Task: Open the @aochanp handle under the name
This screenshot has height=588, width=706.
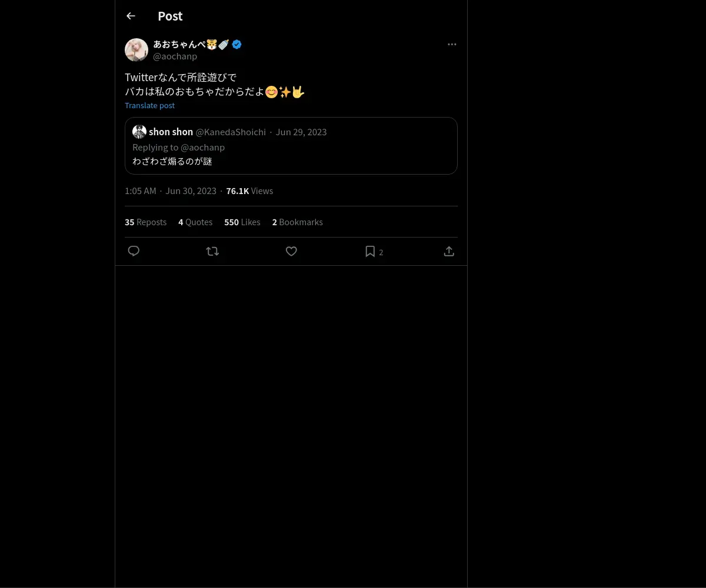Action: click(x=175, y=56)
